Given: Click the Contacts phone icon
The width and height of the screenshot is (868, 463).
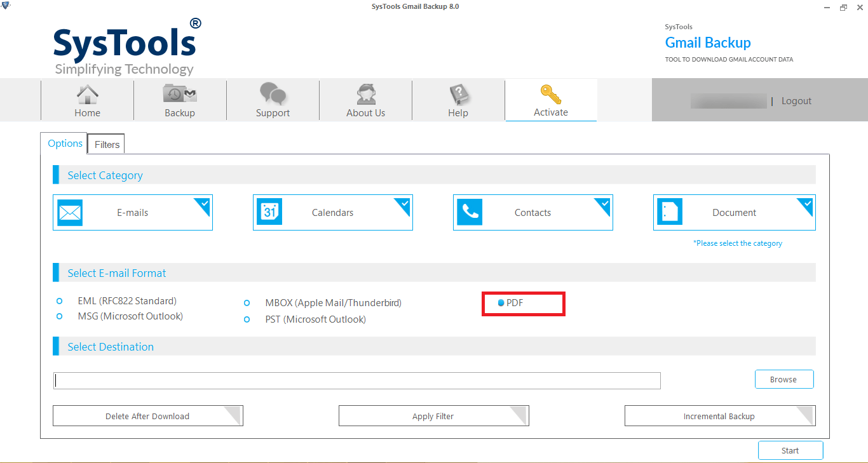Looking at the screenshot, I should [x=470, y=212].
